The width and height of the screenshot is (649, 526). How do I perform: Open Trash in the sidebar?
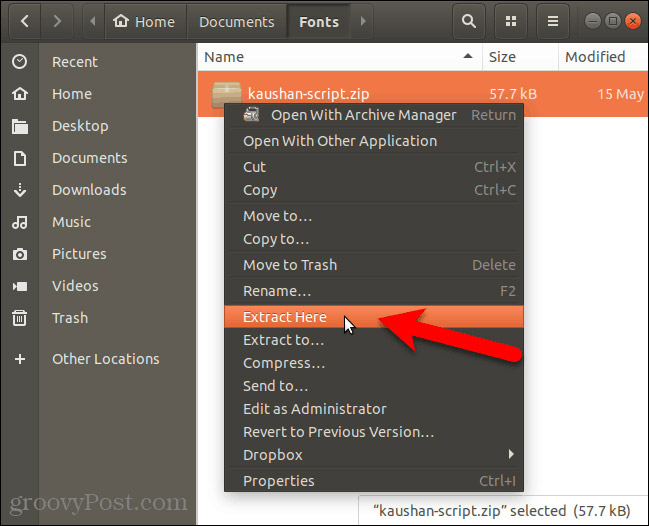click(70, 318)
